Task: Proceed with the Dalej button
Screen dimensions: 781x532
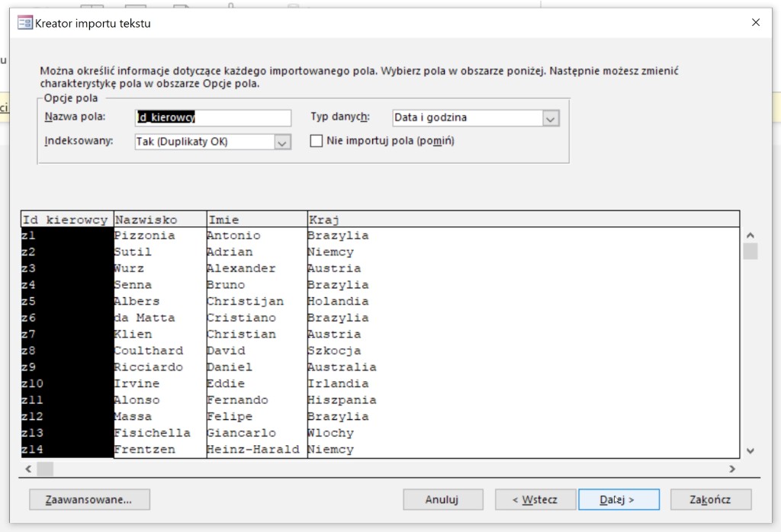Action: pyautogui.click(x=618, y=499)
